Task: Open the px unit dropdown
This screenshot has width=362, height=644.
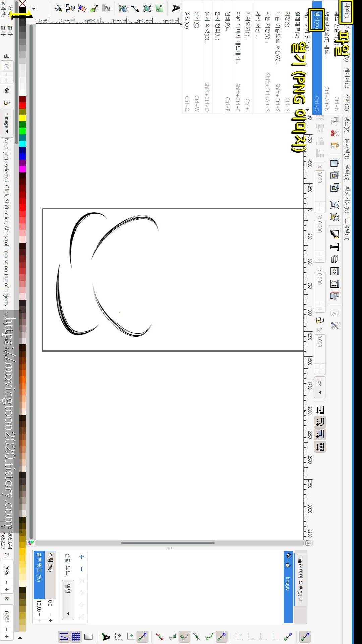Action: [x=320, y=387]
